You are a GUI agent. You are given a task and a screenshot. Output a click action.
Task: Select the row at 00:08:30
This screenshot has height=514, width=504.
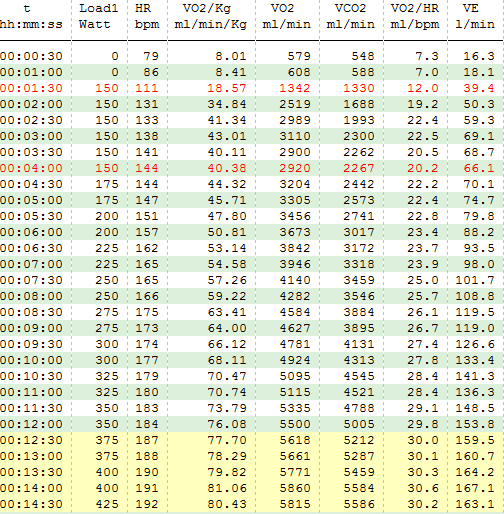tap(252, 312)
